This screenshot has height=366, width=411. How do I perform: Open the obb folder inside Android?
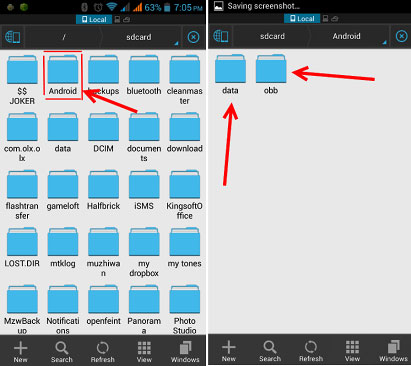(x=271, y=75)
